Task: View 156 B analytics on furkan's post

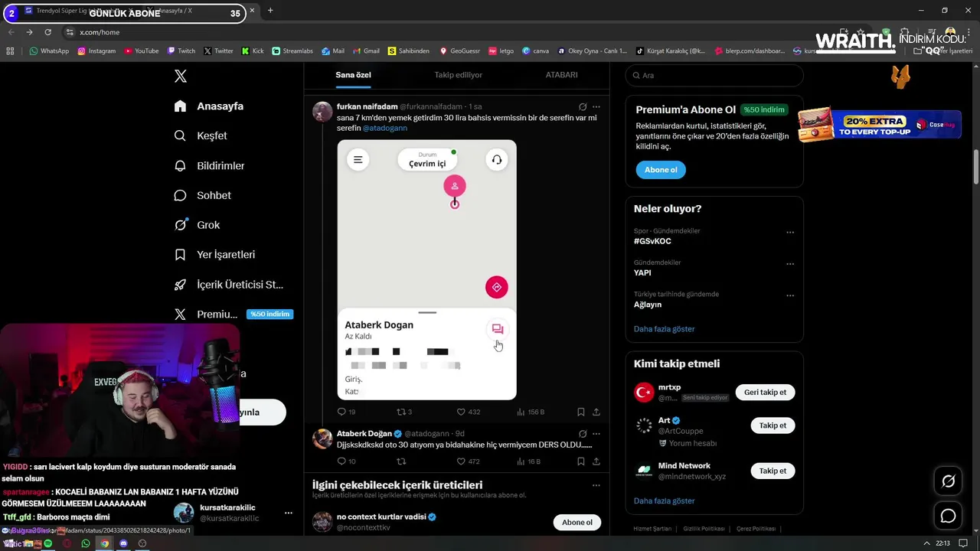Action: tap(530, 412)
